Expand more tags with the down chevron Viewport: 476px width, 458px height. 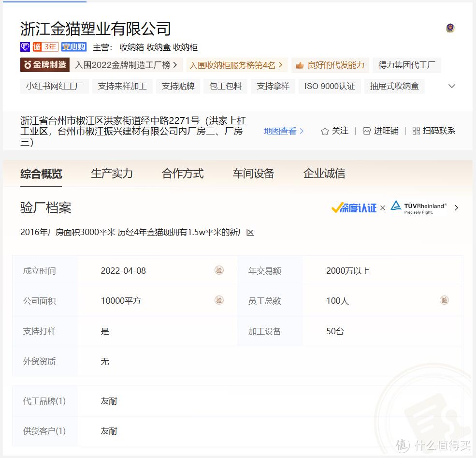coord(451,86)
